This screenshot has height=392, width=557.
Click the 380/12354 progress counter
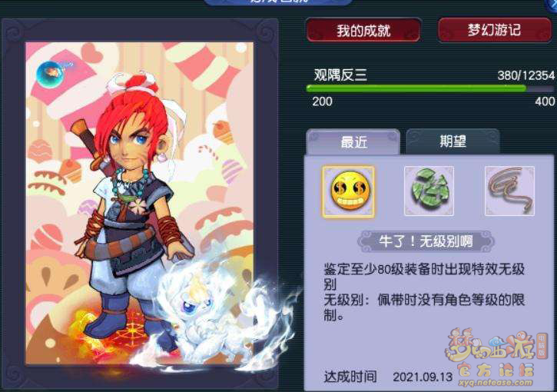point(526,75)
